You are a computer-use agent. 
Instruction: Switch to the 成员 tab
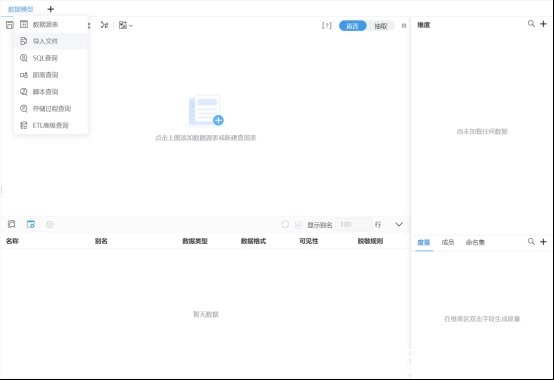448,242
